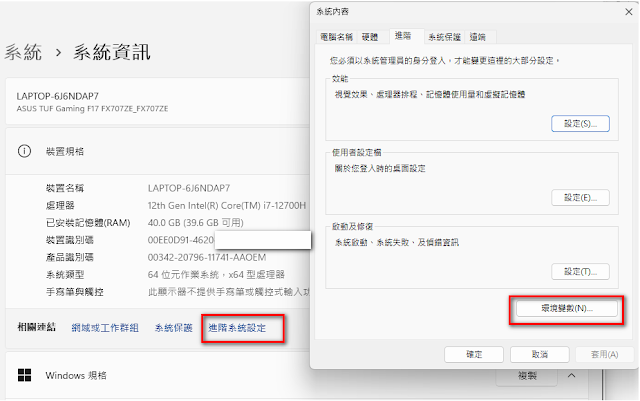This screenshot has height=401, width=640.
Task: Click the 系統啟動、系統失敗、及偵錯資訊 text
Action: [x=397, y=243]
